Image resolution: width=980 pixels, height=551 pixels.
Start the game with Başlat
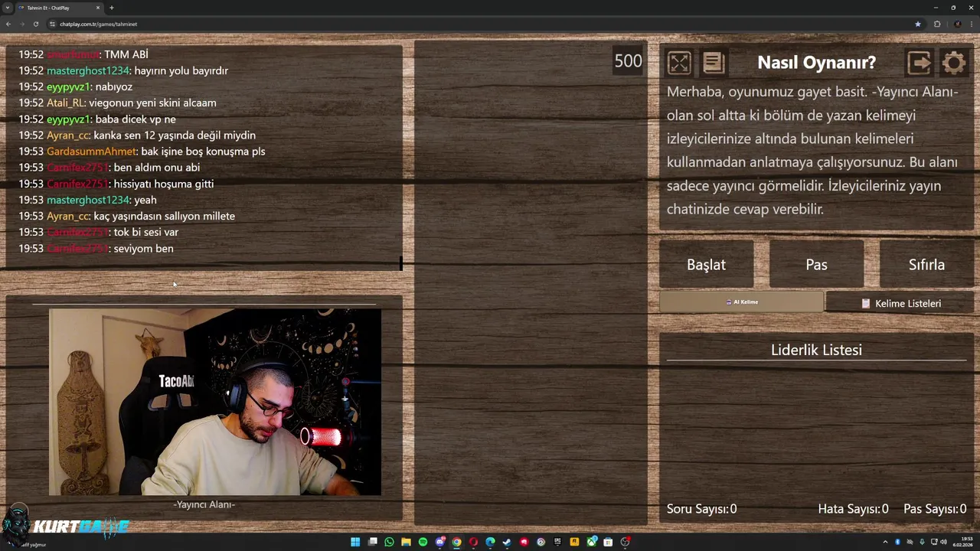click(x=706, y=265)
